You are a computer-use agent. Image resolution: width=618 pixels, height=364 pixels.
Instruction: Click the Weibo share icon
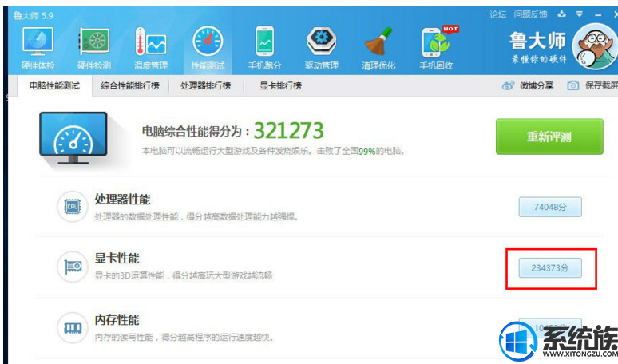tap(508, 85)
